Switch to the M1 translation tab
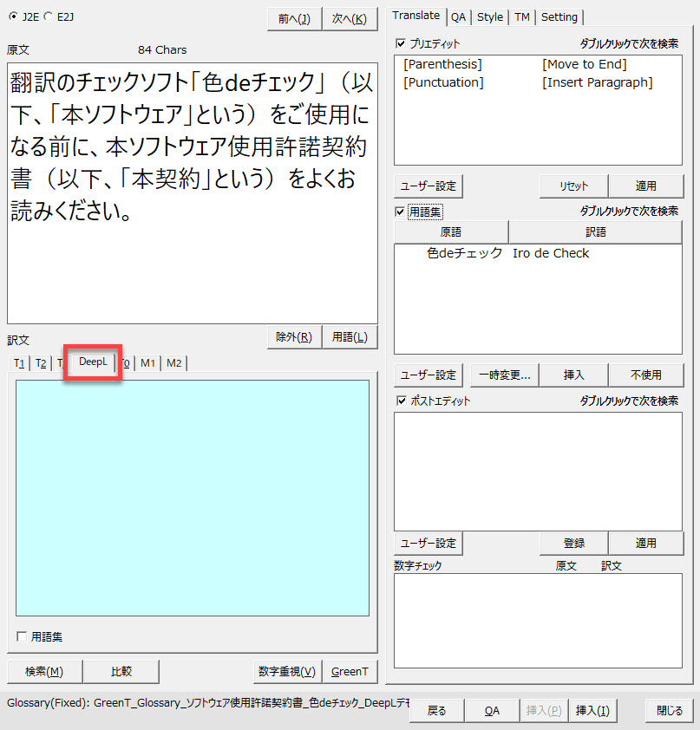This screenshot has height=730, width=700. pyautogui.click(x=148, y=363)
